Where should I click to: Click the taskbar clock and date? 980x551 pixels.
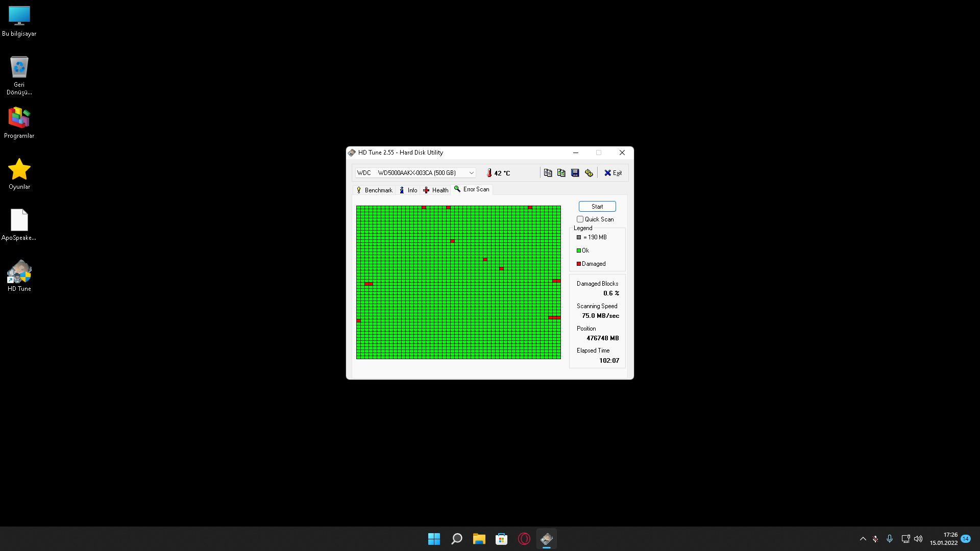pos(943,539)
